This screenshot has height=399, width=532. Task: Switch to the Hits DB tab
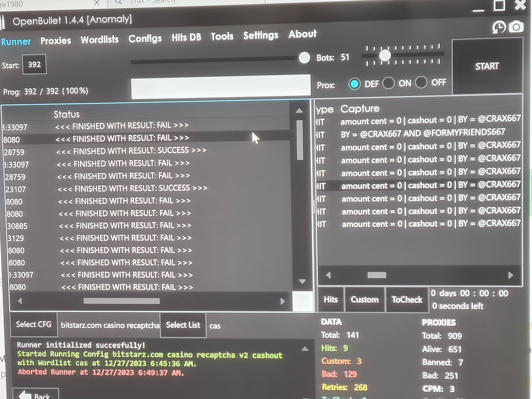(x=186, y=37)
